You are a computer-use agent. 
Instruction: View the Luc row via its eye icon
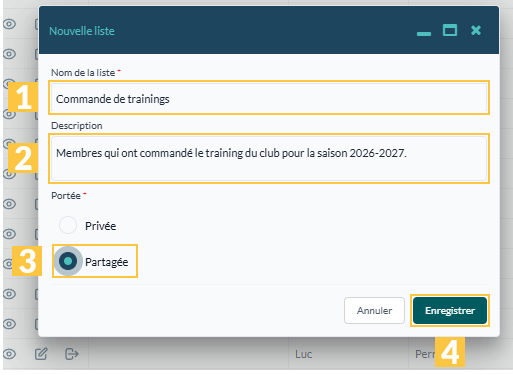click(10, 354)
